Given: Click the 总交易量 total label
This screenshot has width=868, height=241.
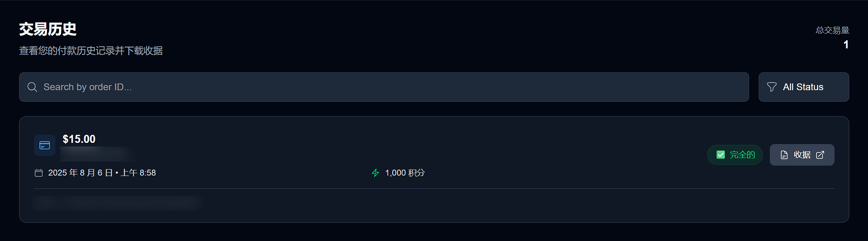Looking at the screenshot, I should click(832, 30).
